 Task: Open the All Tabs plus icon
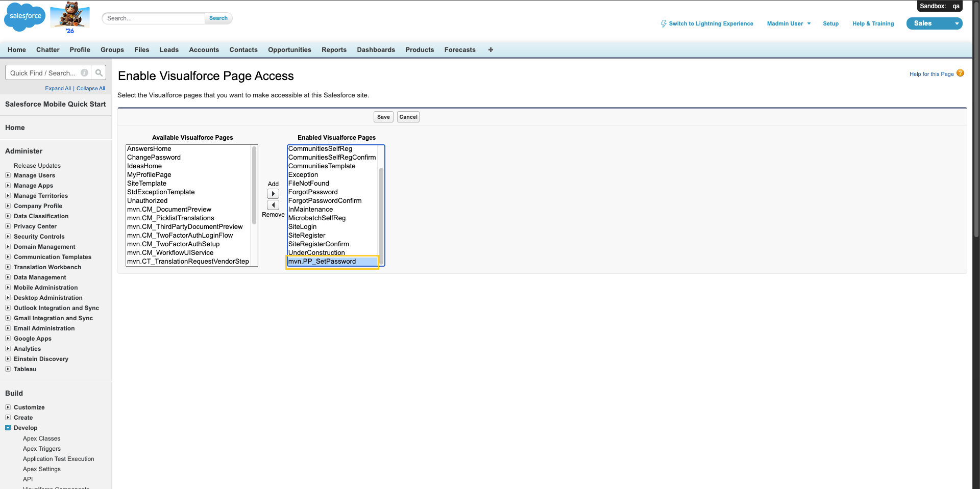pyautogui.click(x=491, y=49)
